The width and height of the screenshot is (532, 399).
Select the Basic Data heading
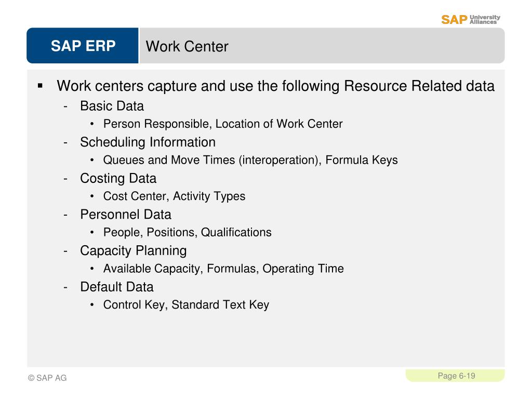tap(112, 106)
